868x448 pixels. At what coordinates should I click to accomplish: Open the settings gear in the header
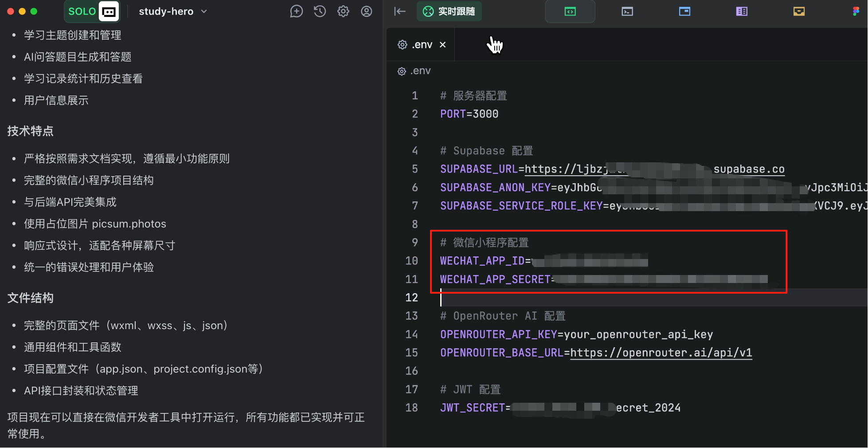click(x=343, y=12)
